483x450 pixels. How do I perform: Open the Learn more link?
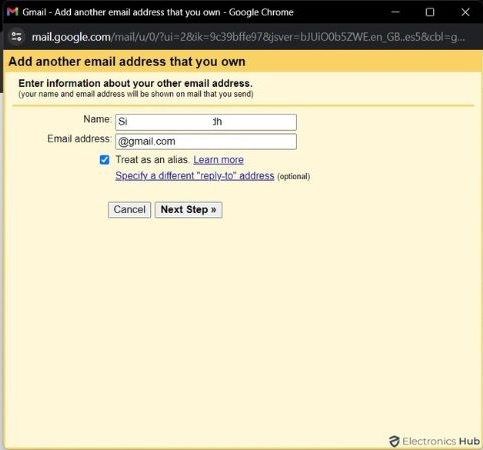218,160
